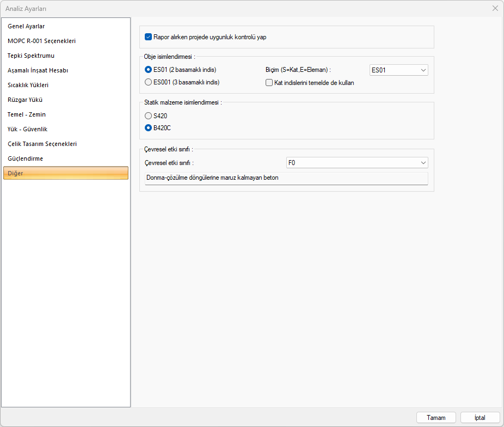504x427 pixels.
Task: Open Aşamalı İnşaat Hesabı section
Action: click(38, 70)
